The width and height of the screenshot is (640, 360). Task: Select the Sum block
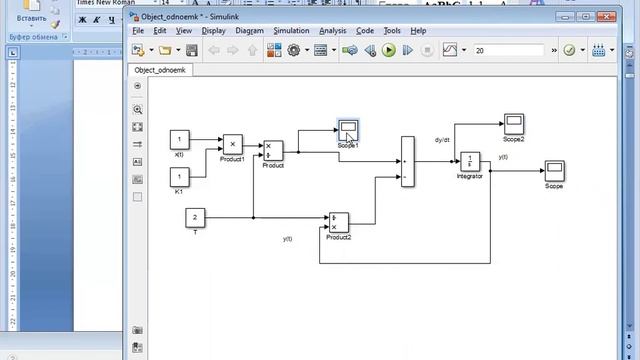(408, 162)
